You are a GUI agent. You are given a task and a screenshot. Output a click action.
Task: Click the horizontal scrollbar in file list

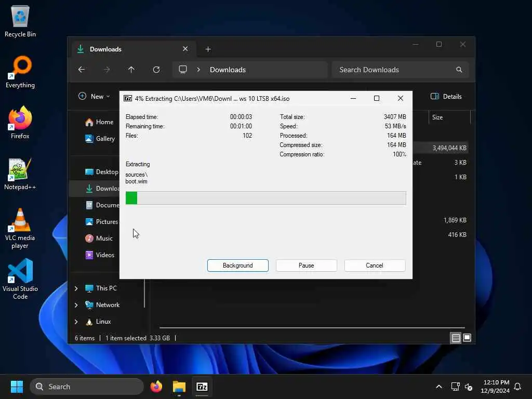[x=312, y=328]
